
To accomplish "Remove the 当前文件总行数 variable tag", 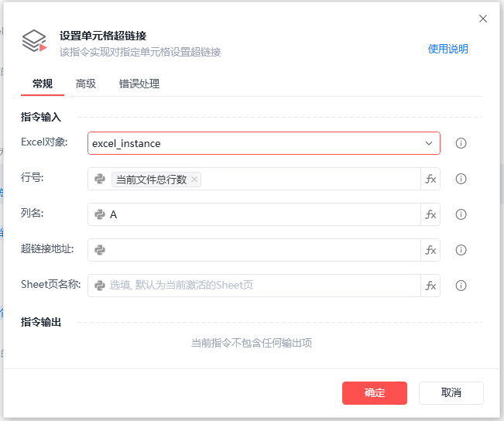I will click(194, 180).
